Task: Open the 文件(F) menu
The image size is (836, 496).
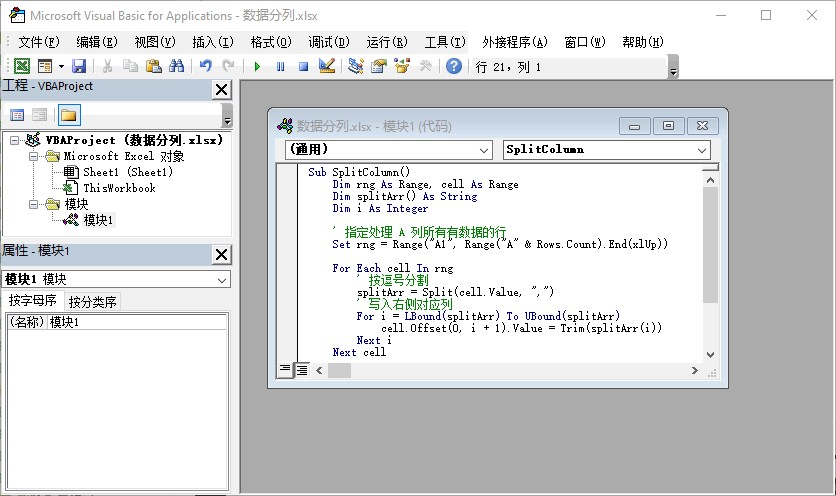Action: tap(38, 42)
